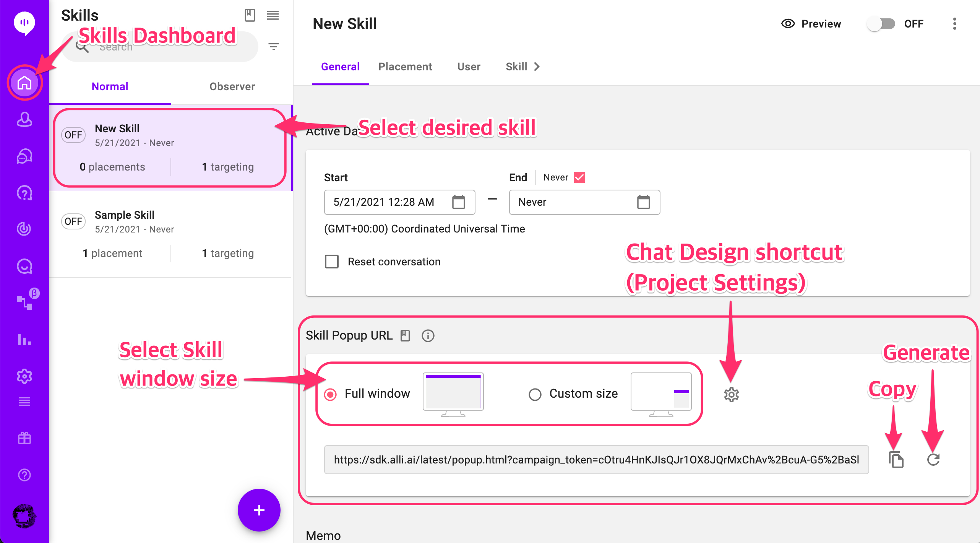This screenshot has height=543, width=980.
Task: Regenerate the Skill Popup URL
Action: [933, 460]
